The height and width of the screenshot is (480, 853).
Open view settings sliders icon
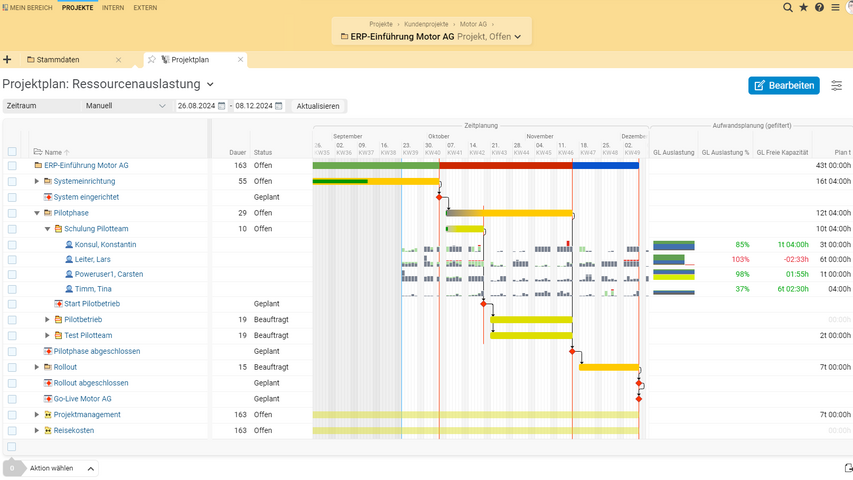click(837, 86)
